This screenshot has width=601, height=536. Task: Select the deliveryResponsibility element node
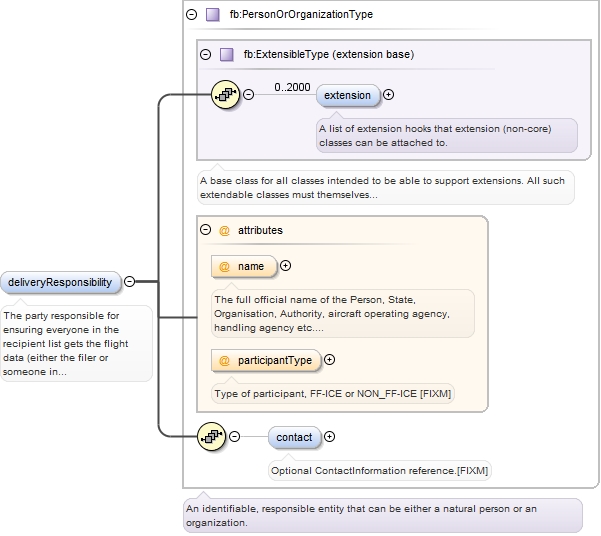click(x=60, y=282)
